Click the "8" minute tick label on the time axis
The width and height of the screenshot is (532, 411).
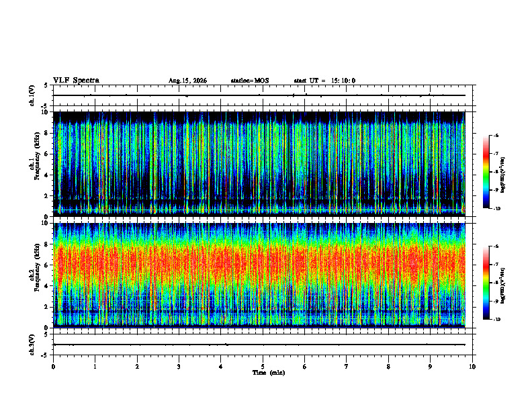click(388, 367)
